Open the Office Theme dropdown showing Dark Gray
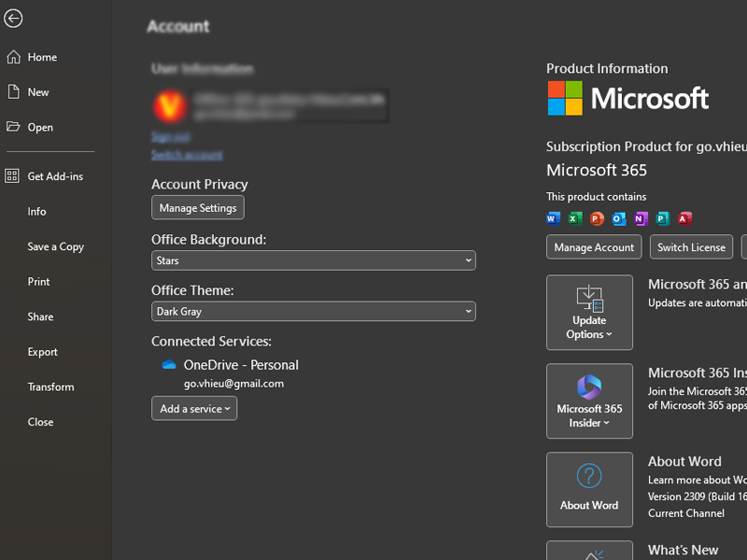 click(x=314, y=312)
